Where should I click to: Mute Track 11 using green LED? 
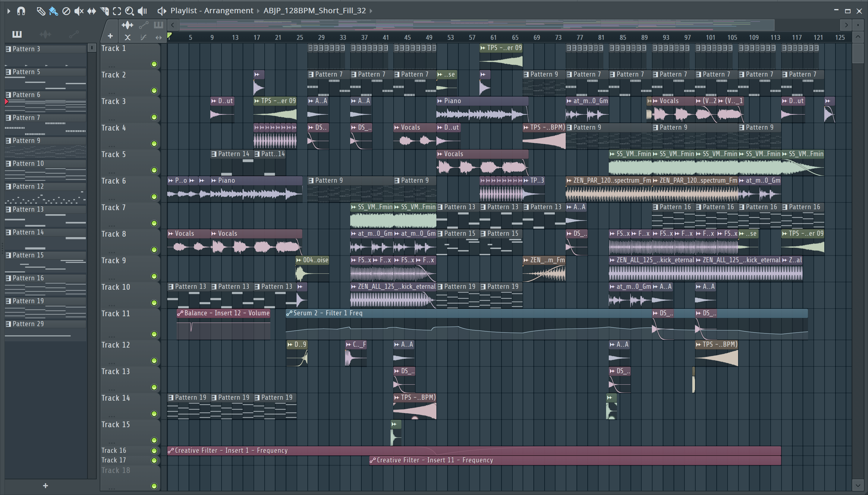pyautogui.click(x=154, y=334)
